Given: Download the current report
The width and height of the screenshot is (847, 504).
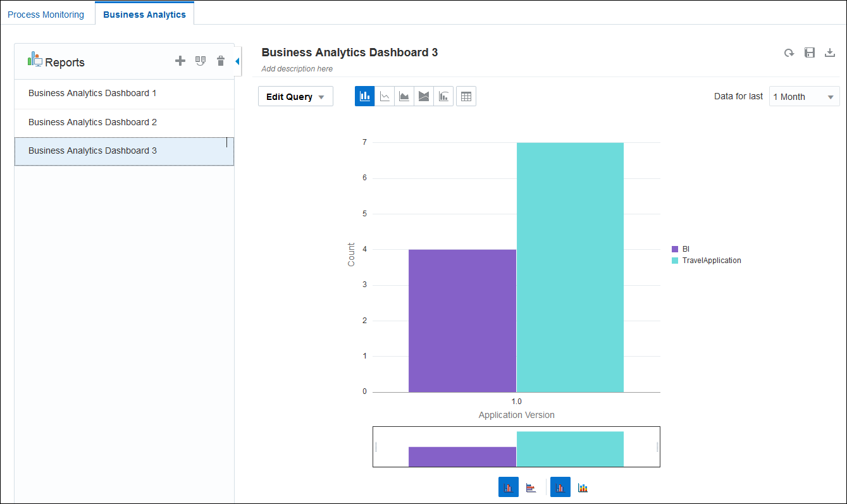Looking at the screenshot, I should (x=830, y=52).
